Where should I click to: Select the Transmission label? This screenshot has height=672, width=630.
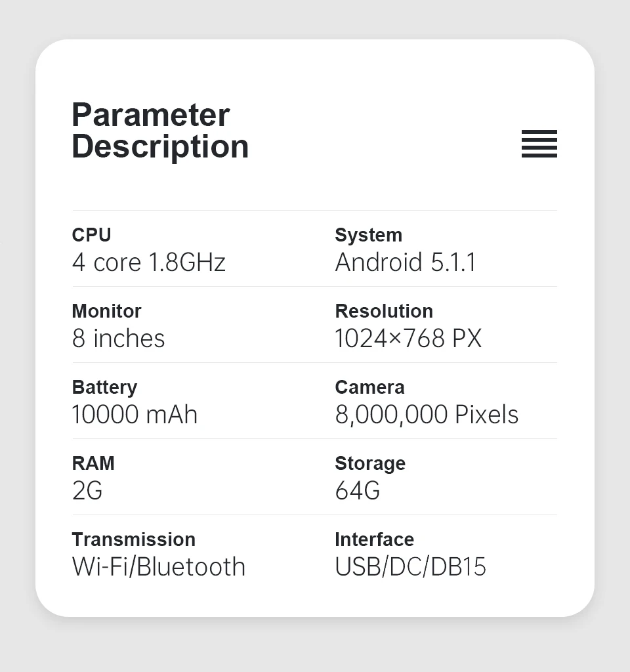(133, 539)
